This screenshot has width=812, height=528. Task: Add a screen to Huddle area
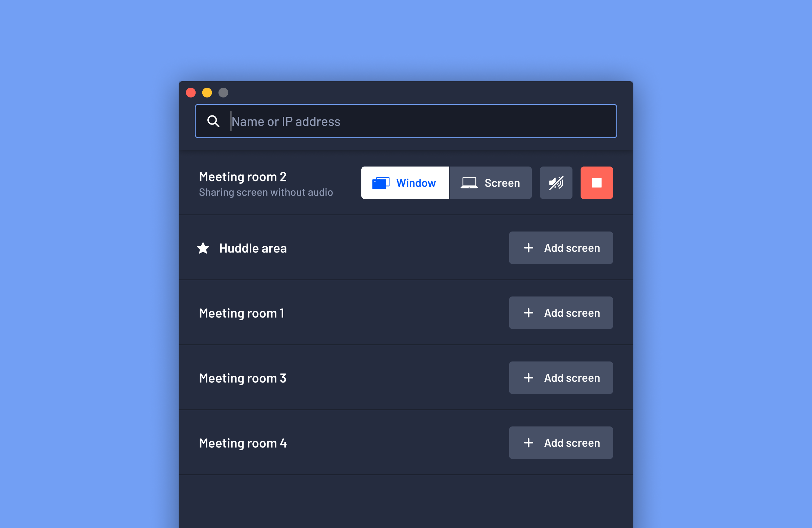tap(561, 248)
